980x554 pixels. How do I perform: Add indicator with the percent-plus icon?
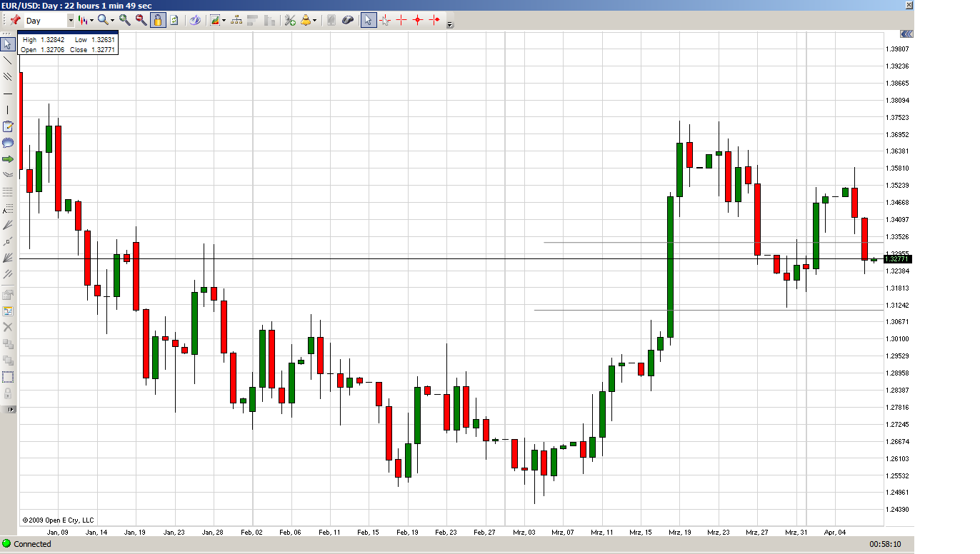pyautogui.click(x=290, y=20)
